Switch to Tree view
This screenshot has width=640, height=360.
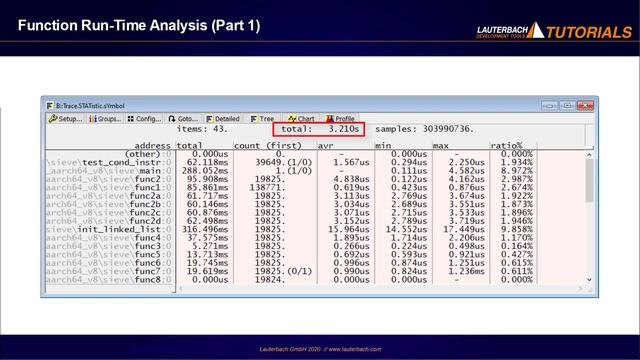(x=262, y=119)
